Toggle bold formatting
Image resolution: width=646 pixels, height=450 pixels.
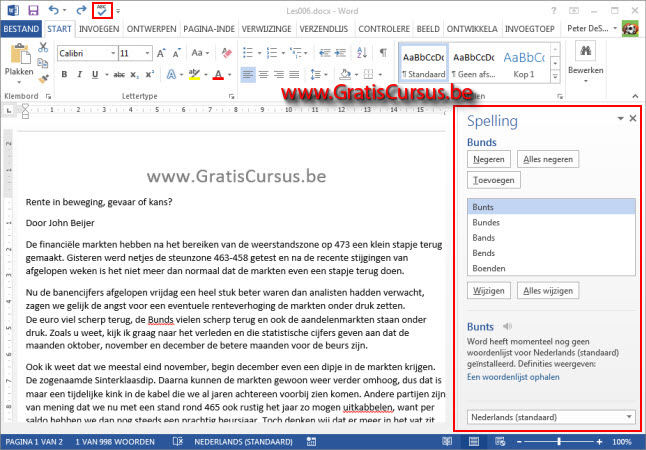point(64,75)
